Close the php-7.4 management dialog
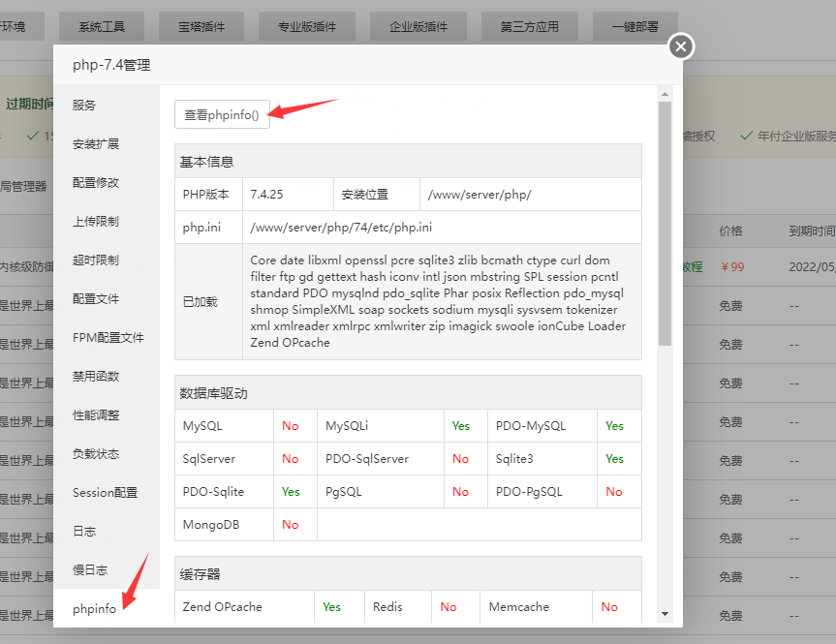Image resolution: width=836 pixels, height=644 pixels. (681, 46)
